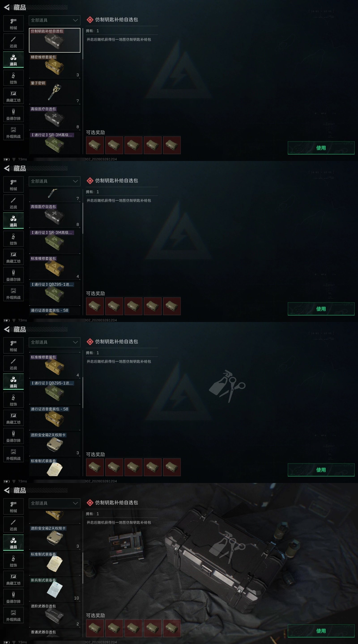Screen dimensions: 358x644
Task: Select the 精密维修套装包 item
Action: [55, 66]
